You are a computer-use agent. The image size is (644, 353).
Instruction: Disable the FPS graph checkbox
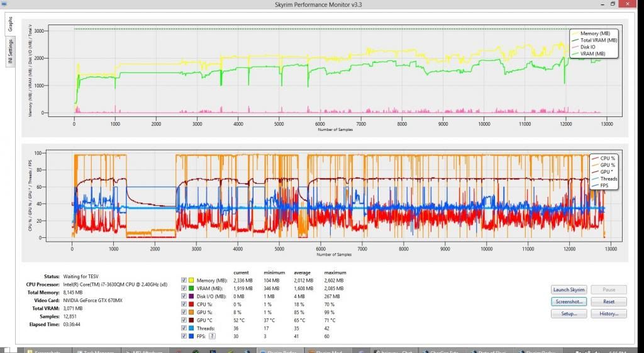pos(184,336)
